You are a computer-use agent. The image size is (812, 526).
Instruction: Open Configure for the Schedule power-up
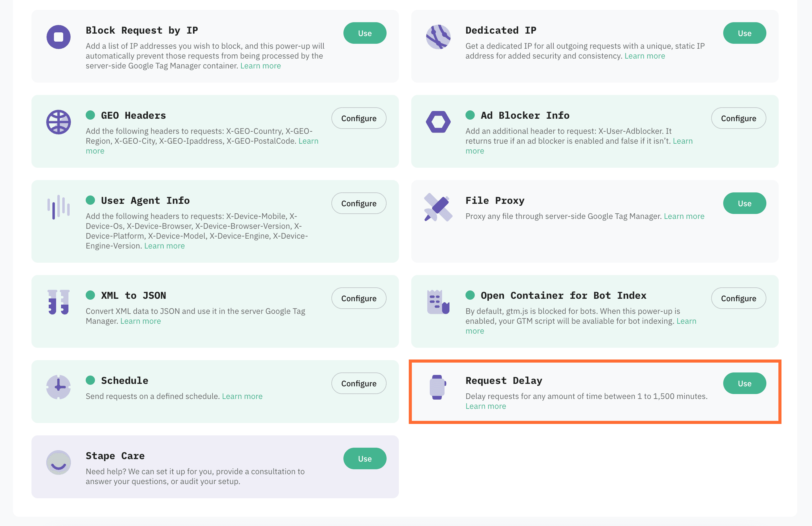359,383
